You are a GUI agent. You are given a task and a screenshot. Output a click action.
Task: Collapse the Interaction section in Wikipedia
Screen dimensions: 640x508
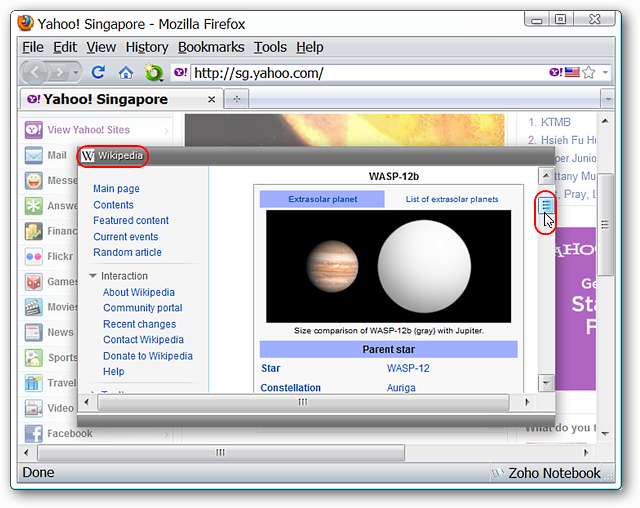(93, 276)
